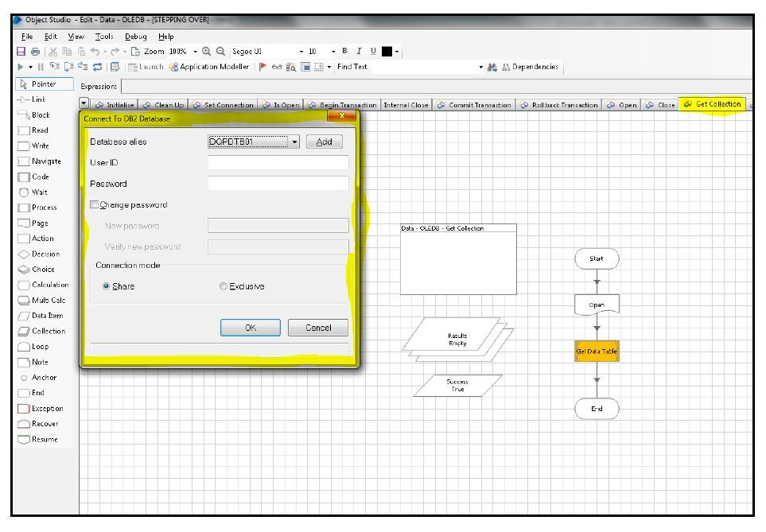Open the Debug menu
The height and width of the screenshot is (532, 766).
pos(135,37)
